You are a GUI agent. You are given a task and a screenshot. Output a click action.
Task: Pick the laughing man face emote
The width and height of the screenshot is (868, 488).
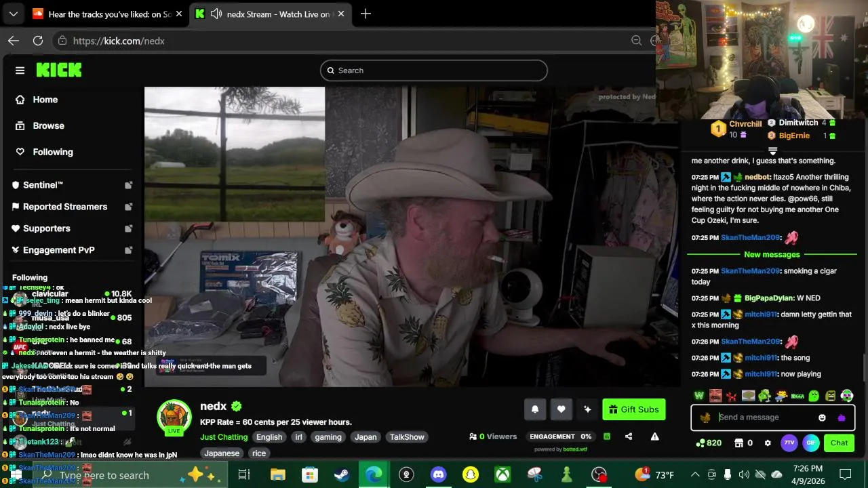[x=715, y=396]
